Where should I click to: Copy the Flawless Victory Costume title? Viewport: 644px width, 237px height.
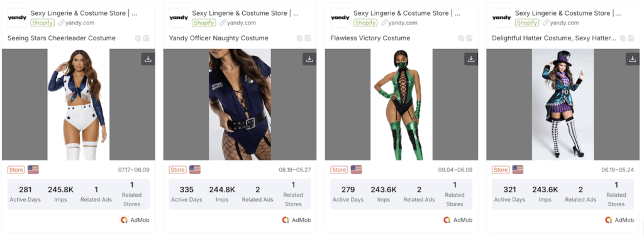coord(461,38)
